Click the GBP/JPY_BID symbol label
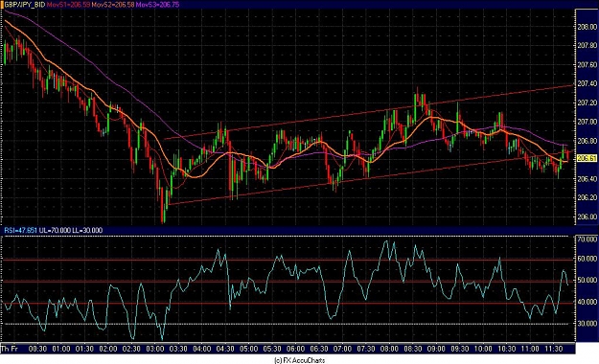Viewport: 599px width, 364px height. click(x=25, y=5)
